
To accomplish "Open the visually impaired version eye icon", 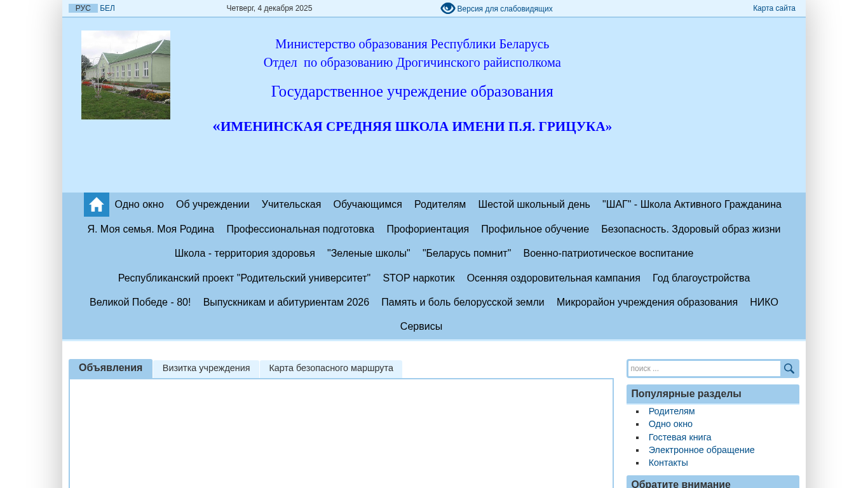I will (x=448, y=8).
